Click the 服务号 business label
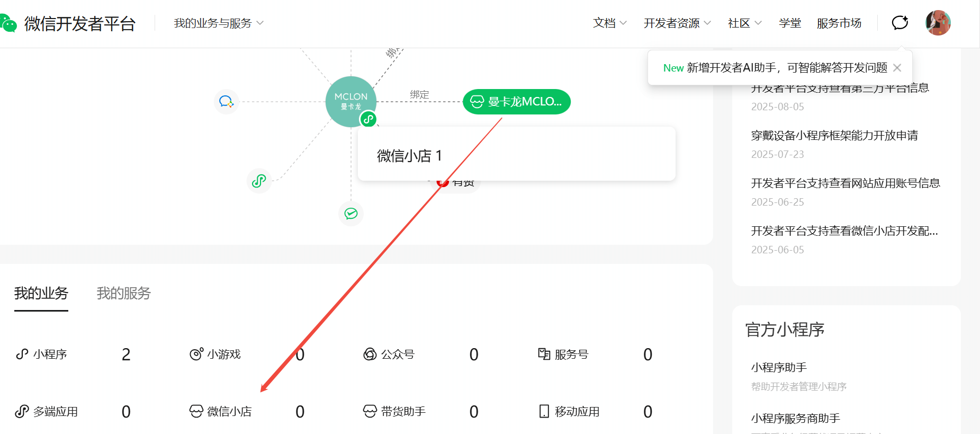 tap(571, 354)
